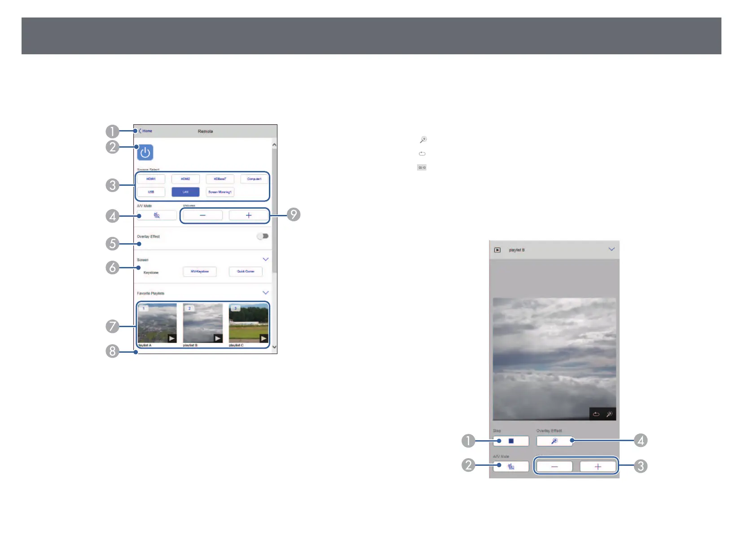Click A/V Mute icon in the Remote screen
This screenshot has width=756, height=534.
157,215
